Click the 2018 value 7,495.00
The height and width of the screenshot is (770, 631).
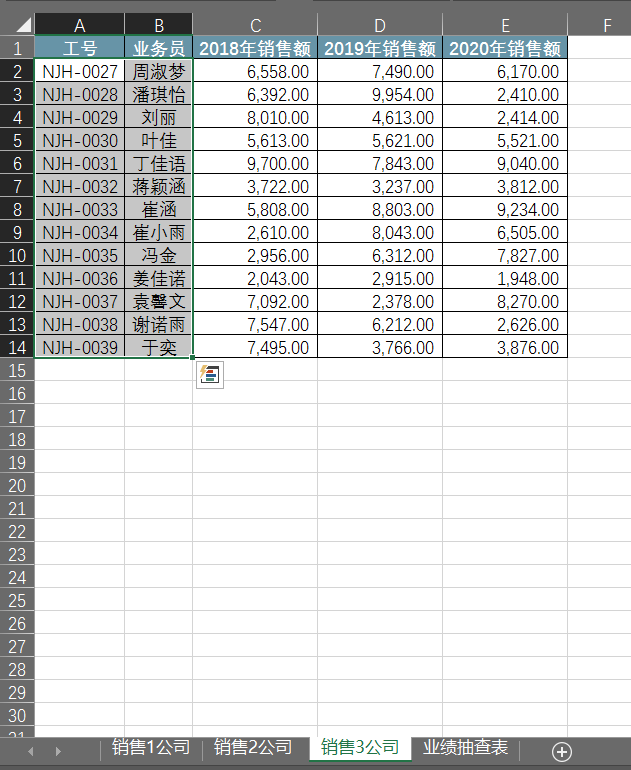255,348
